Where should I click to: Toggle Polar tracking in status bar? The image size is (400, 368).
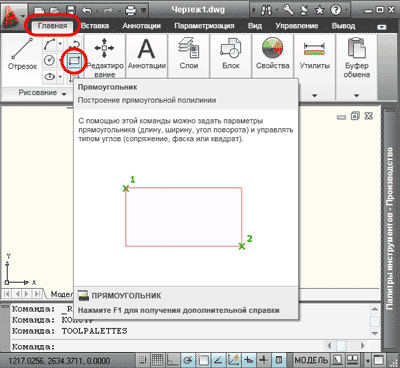click(188, 360)
